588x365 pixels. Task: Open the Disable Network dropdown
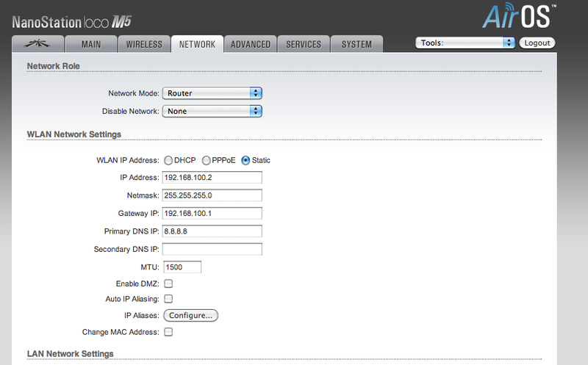pyautogui.click(x=212, y=112)
